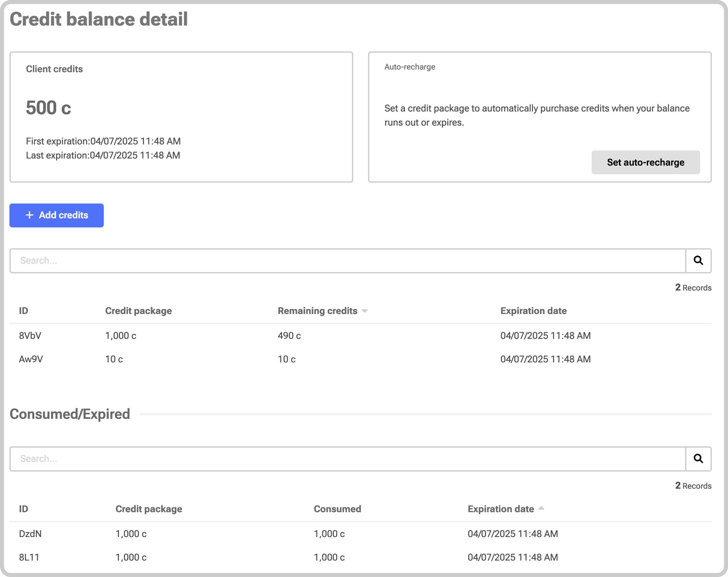Viewport: 728px width, 577px height.
Task: Click the Consumed/Expired section heading
Action: click(x=70, y=414)
